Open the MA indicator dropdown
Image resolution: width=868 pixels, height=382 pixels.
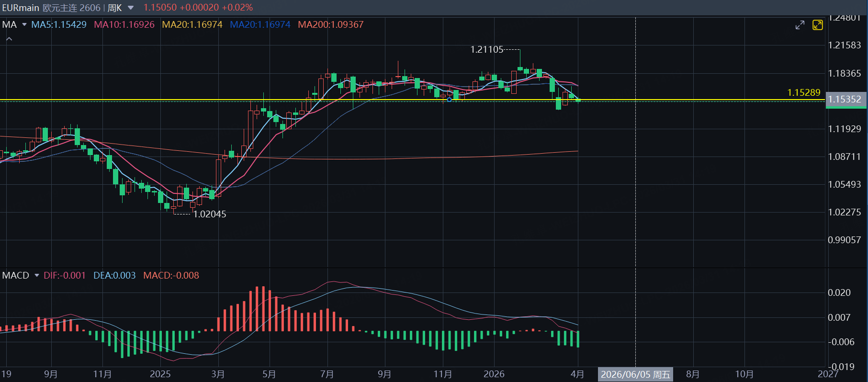[x=24, y=24]
